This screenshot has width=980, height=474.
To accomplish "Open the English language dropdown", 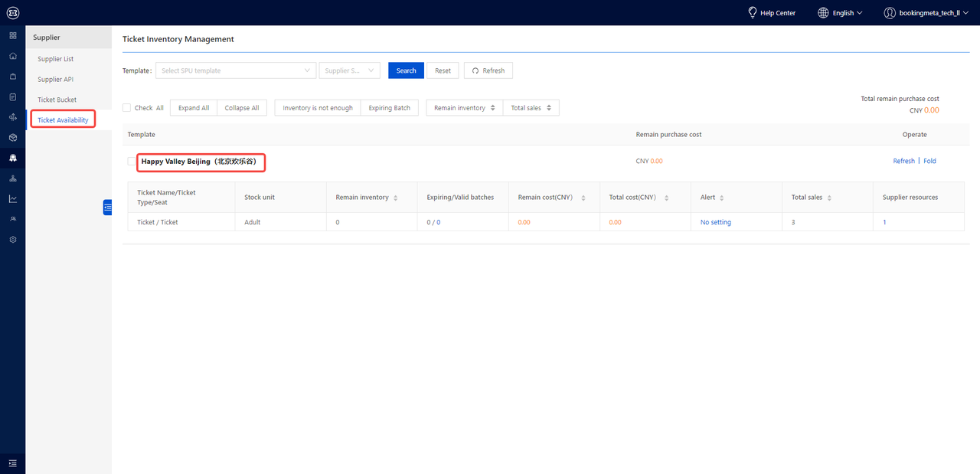I will 840,13.
